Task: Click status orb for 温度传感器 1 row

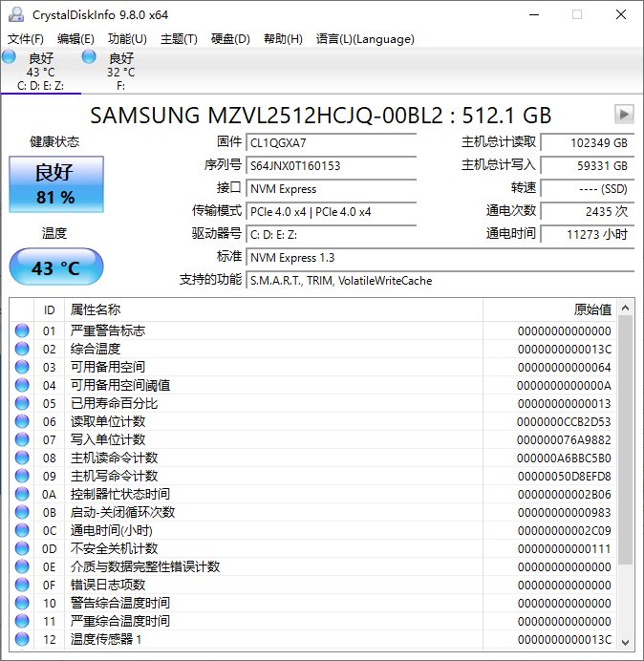Action: coord(22,639)
